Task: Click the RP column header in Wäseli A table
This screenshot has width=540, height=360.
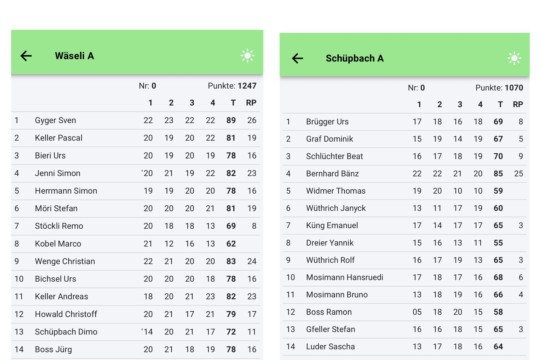Action: [x=251, y=103]
